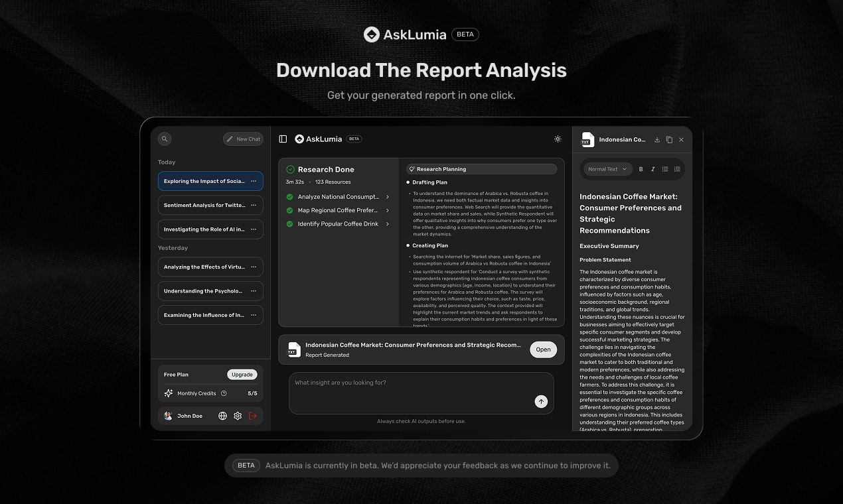Log out with the red exit icon
The width and height of the screenshot is (843, 504).
[252, 416]
